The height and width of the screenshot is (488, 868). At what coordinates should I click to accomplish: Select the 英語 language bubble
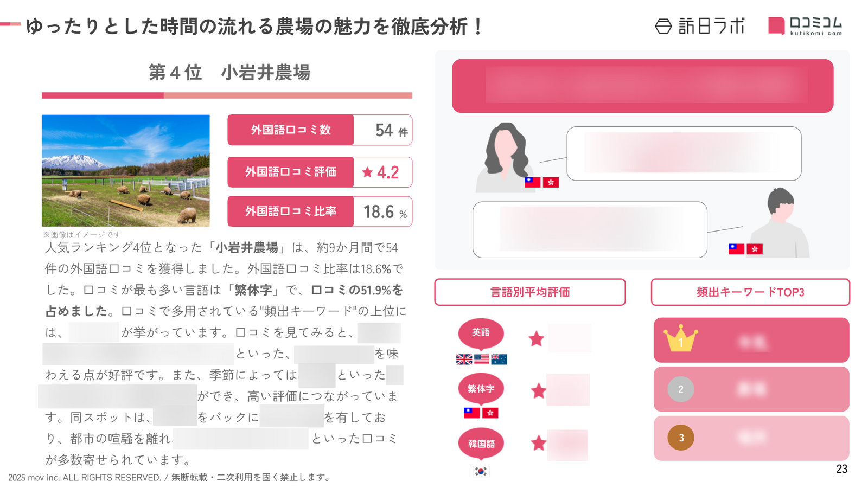pos(481,333)
